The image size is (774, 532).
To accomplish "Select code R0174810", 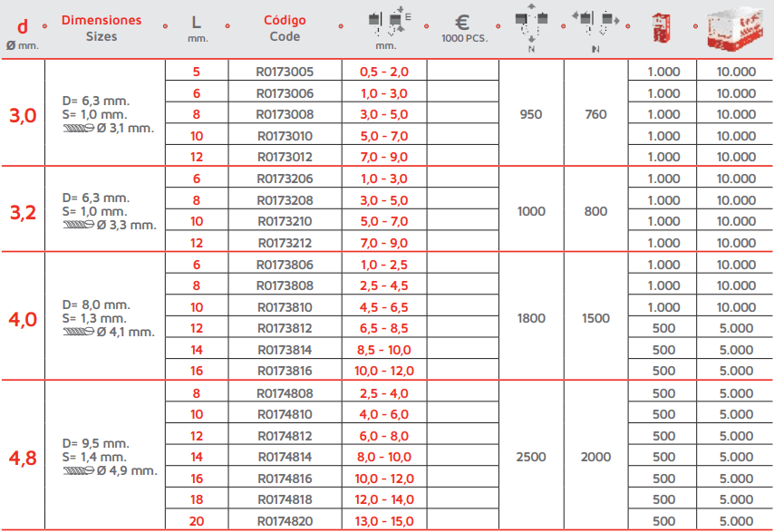I will [x=285, y=414].
